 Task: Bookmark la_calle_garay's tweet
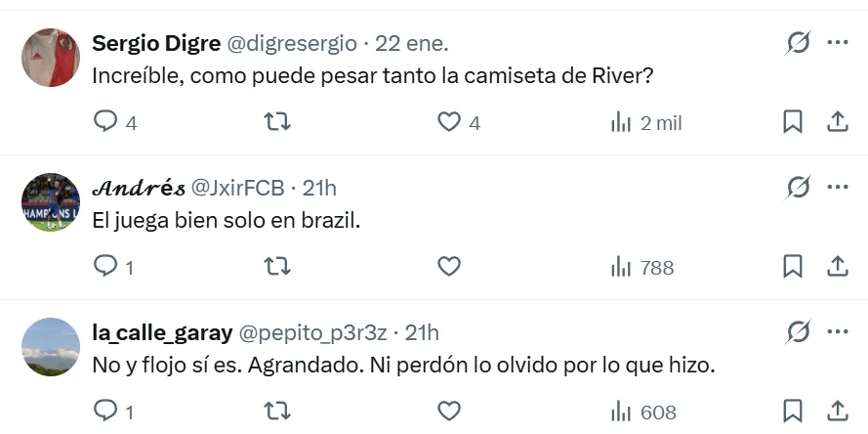coord(793,412)
